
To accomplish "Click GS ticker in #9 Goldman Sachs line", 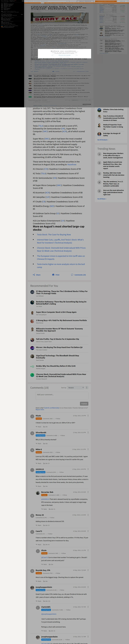I will (x=58, y=213).
